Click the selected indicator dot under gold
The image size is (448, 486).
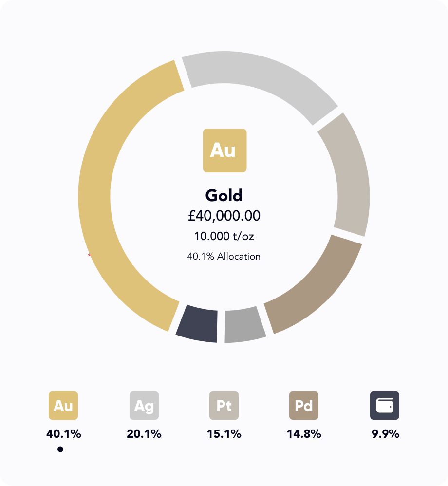point(60,449)
